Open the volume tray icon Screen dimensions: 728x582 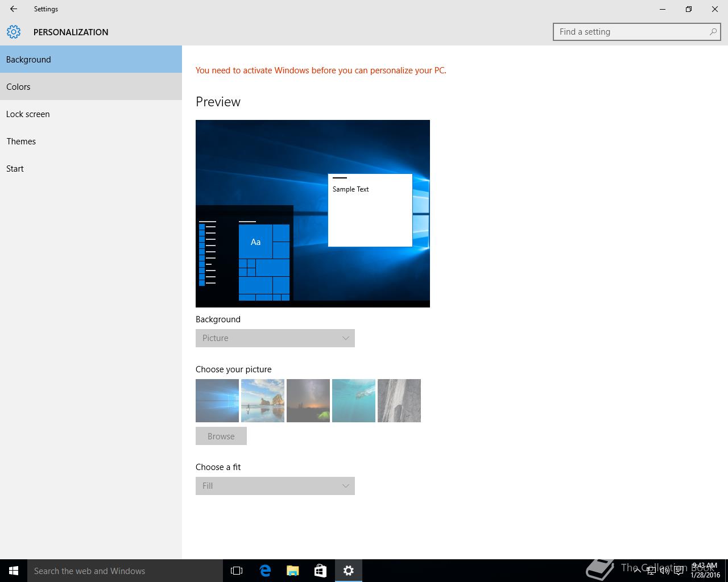pos(665,571)
